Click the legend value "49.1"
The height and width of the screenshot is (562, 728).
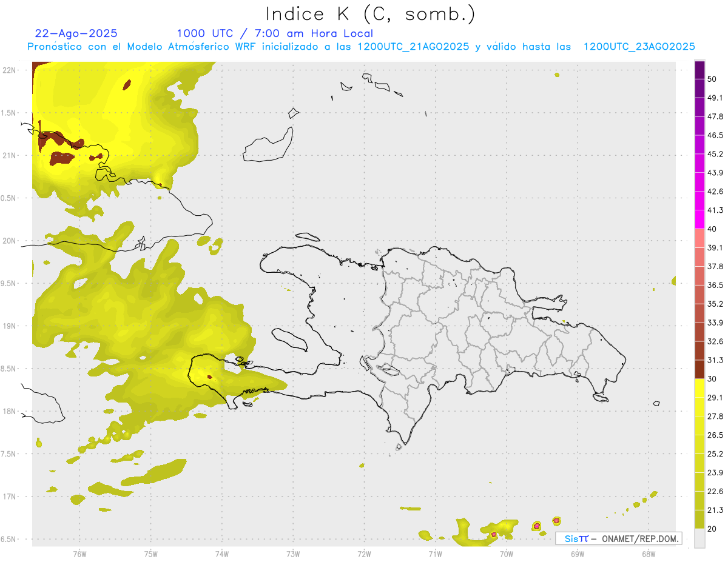point(715,98)
